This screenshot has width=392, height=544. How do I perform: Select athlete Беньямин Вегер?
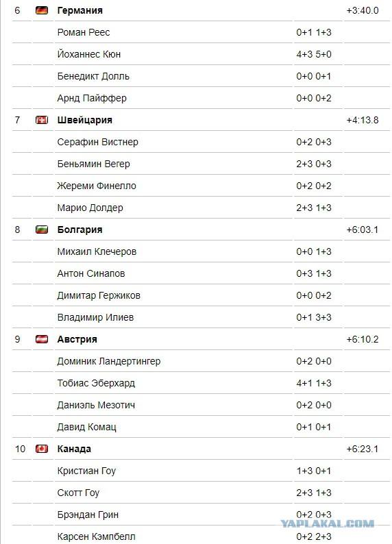93,164
